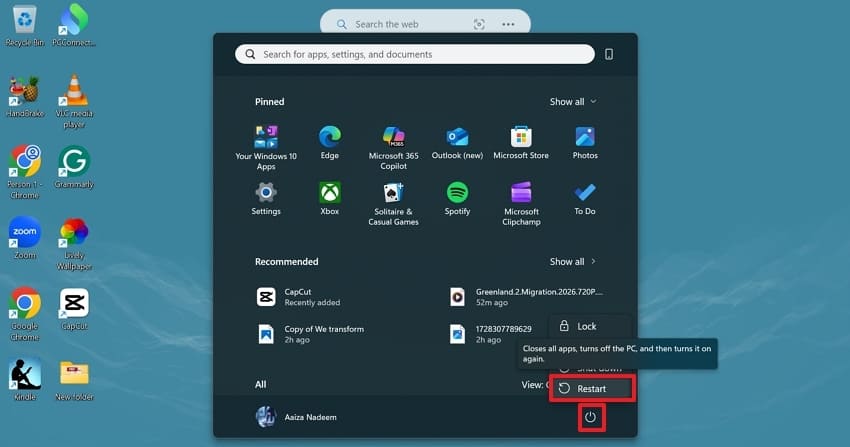Open the Recycle Bin desktop icon
Image resolution: width=850 pixels, height=447 pixels.
point(25,26)
